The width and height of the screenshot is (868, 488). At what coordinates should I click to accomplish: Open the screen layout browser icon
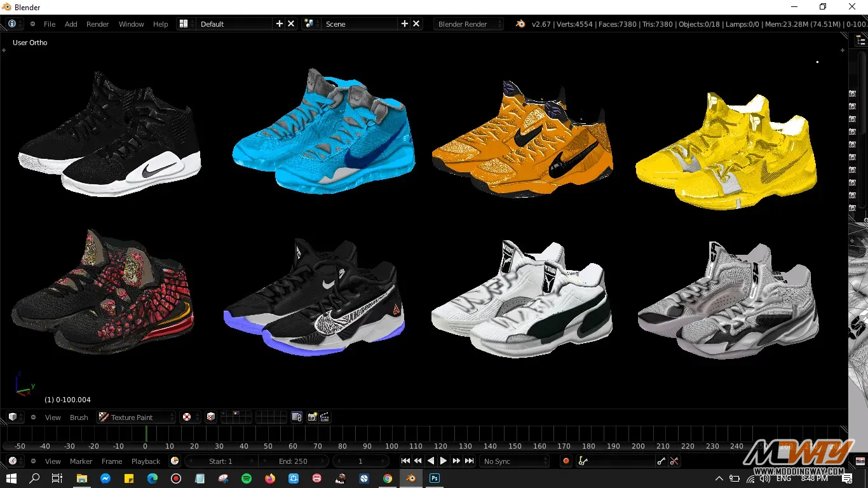click(184, 24)
